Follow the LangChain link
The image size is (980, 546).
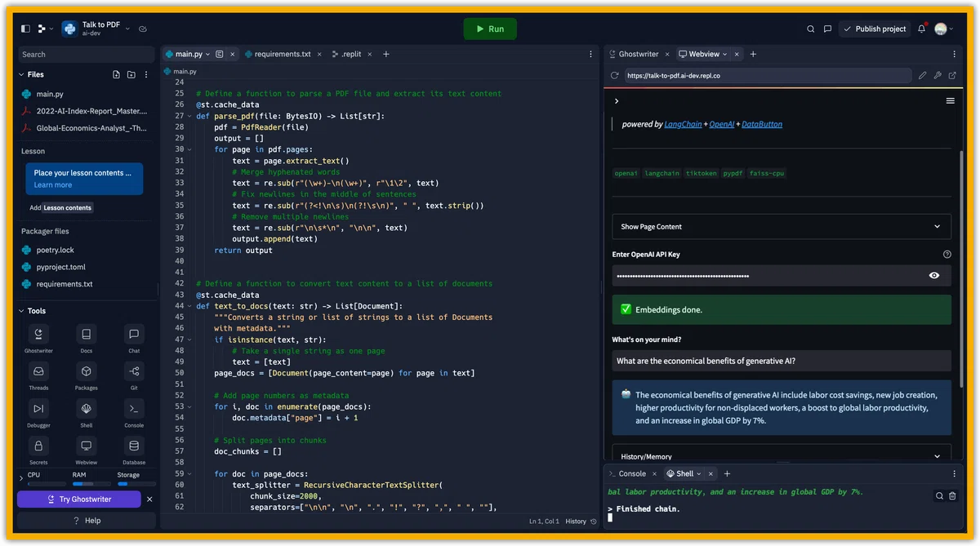click(x=683, y=124)
